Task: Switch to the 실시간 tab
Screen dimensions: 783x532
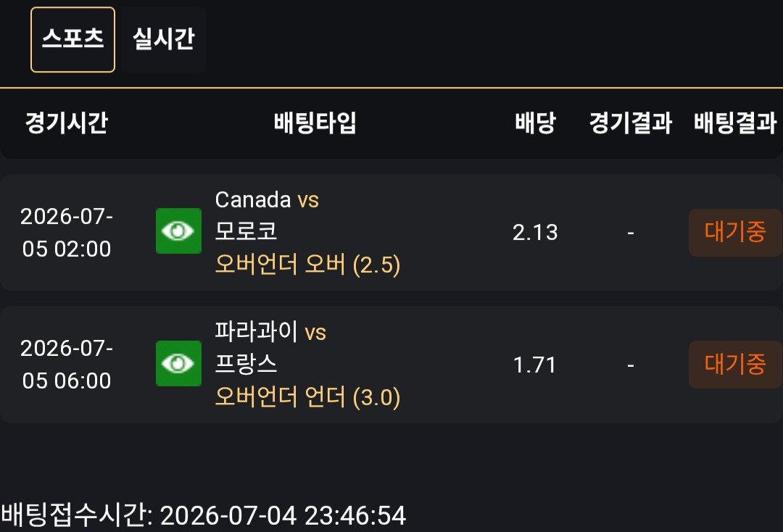Action: coord(163,39)
